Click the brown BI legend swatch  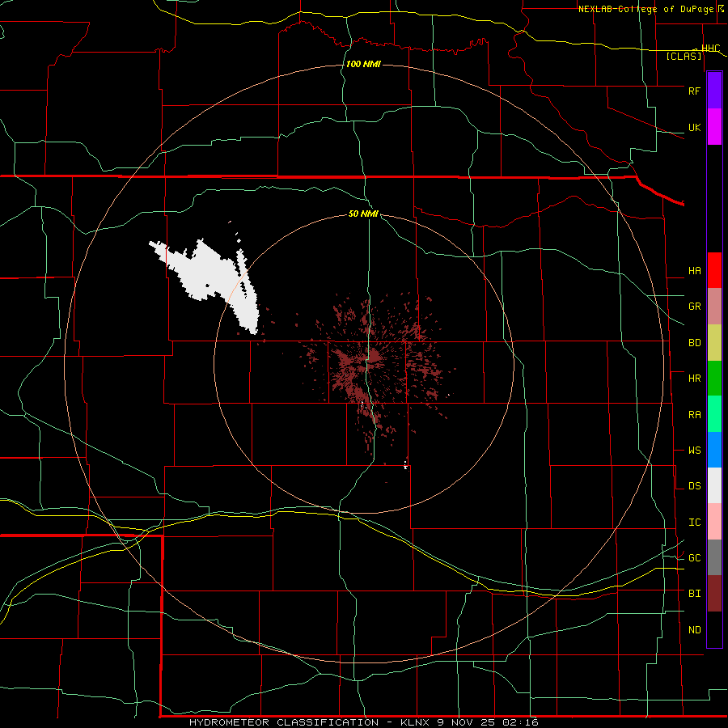pos(714,594)
